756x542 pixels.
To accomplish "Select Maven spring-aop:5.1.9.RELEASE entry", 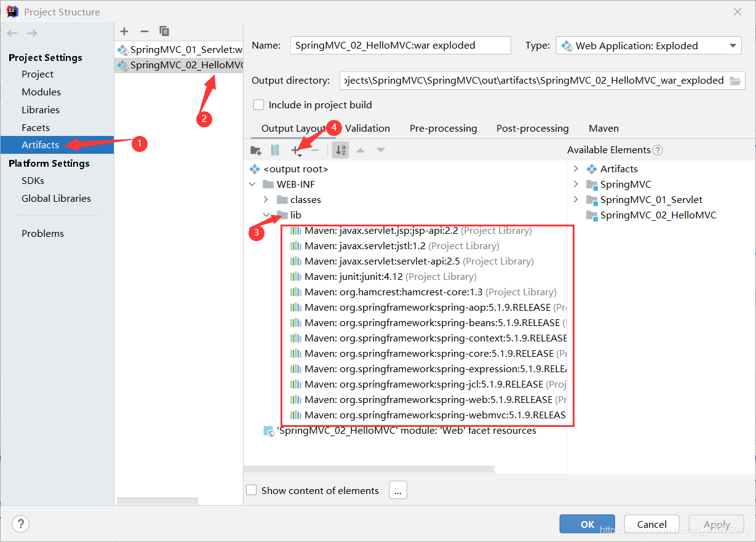I will [428, 308].
